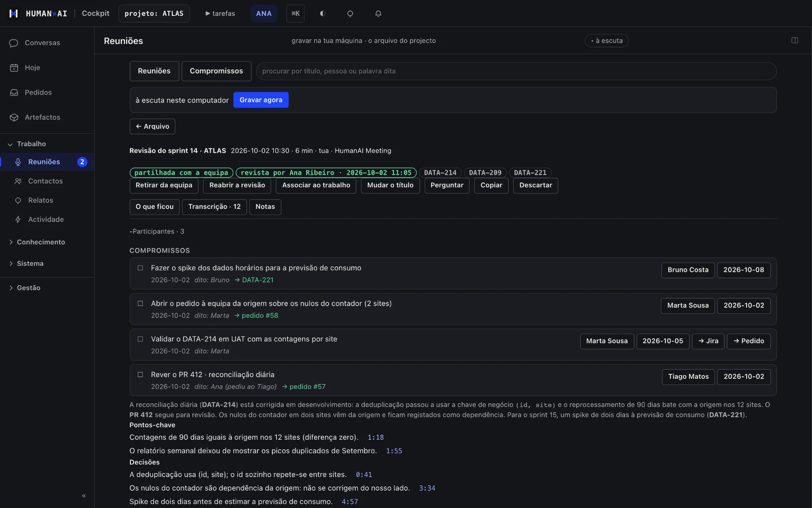Check the Abrir o pedido commitment box

click(140, 304)
